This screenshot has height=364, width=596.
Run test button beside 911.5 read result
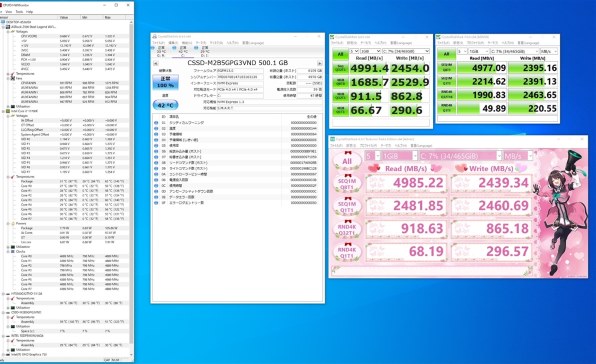click(x=340, y=96)
